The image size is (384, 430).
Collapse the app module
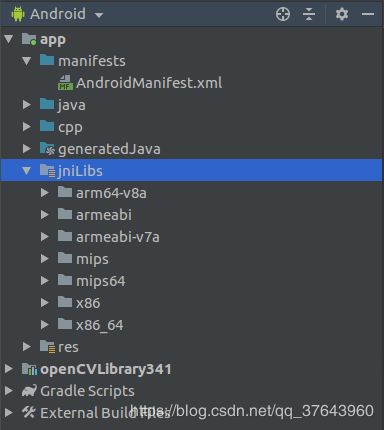(9, 39)
